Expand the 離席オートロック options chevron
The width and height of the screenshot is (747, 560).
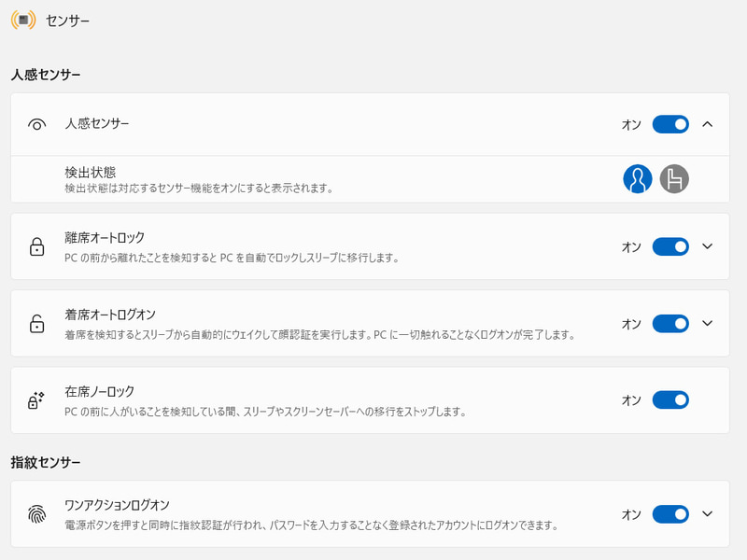(x=707, y=246)
